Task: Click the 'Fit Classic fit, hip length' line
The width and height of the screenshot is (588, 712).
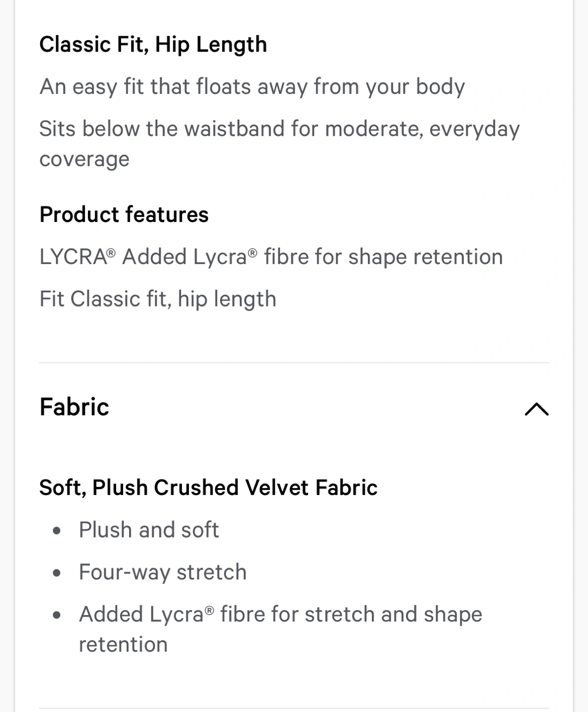Action: coord(158,299)
